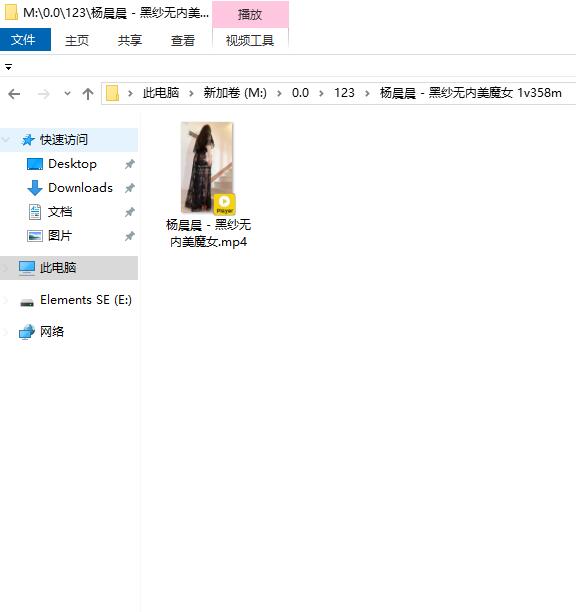
Task: Open the quick access toolbar customize dropdown
Action: pos(8,68)
